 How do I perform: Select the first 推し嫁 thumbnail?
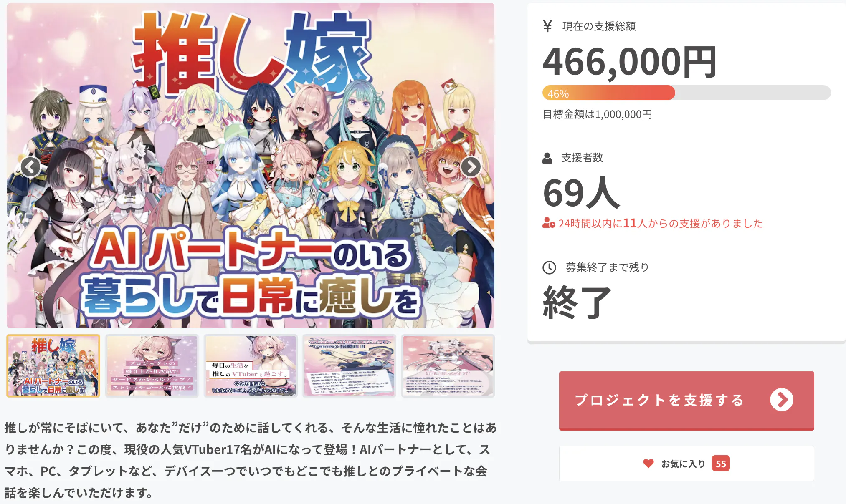point(53,365)
